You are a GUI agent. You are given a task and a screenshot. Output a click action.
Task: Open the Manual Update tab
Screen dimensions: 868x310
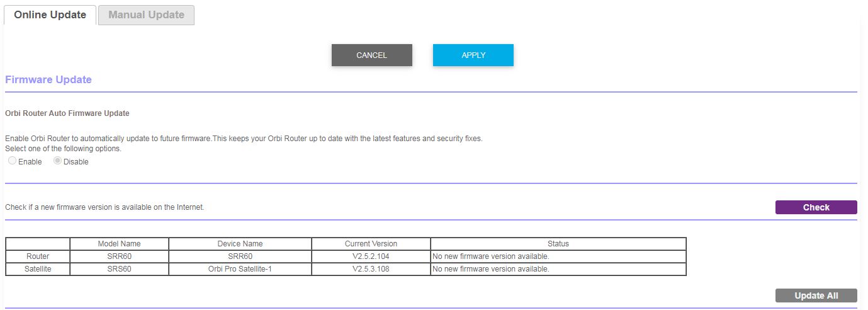(146, 15)
